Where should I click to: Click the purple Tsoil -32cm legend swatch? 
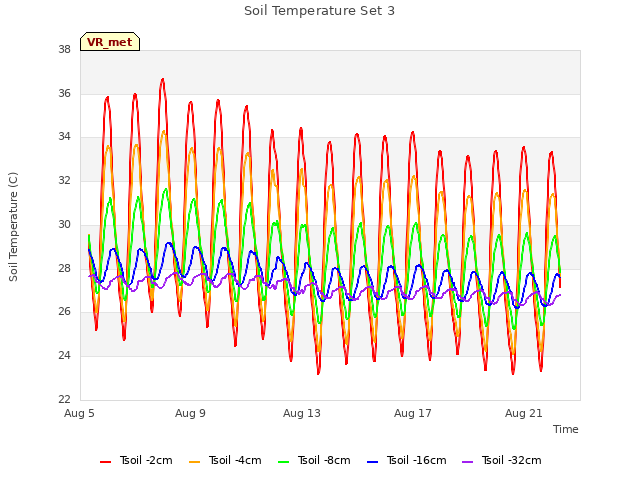pos(467,462)
